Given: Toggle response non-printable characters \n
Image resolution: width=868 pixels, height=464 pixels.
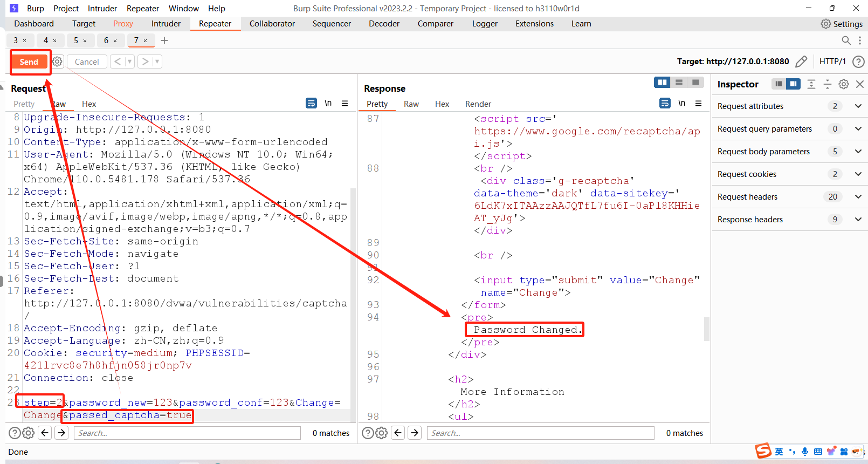Looking at the screenshot, I should [x=682, y=103].
